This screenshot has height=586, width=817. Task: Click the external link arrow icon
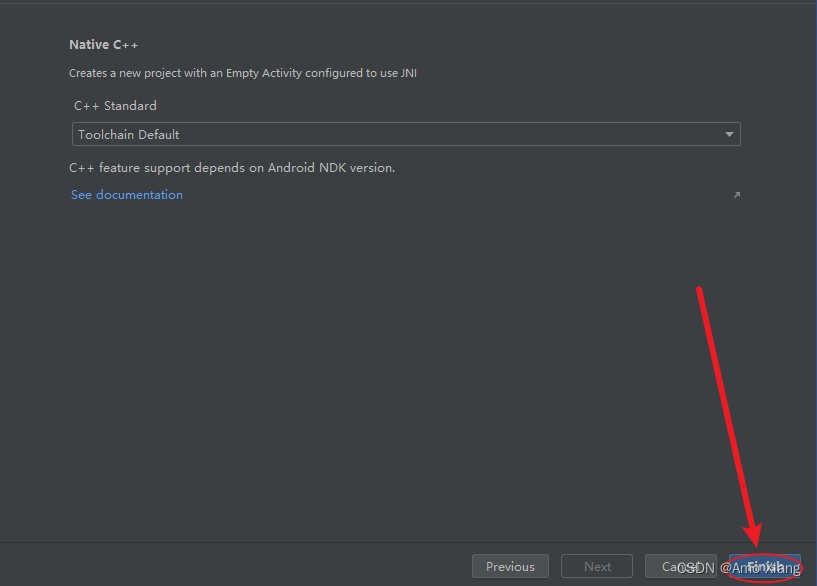(x=737, y=195)
